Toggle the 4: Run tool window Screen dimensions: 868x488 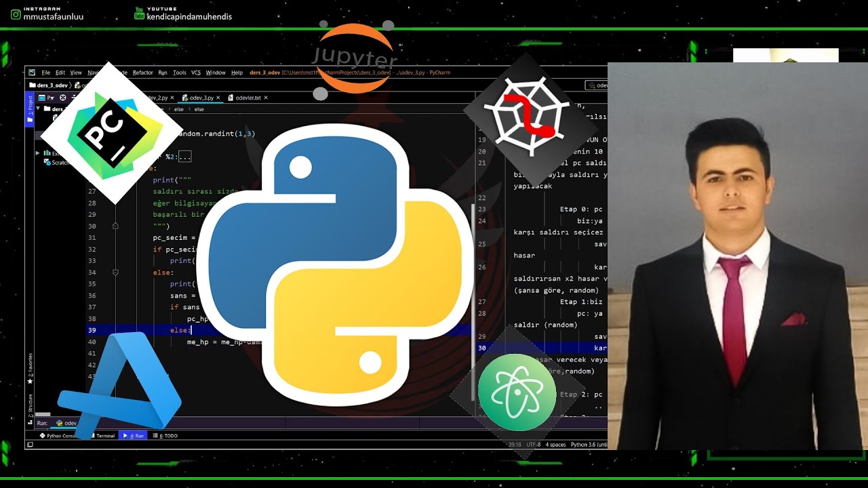click(x=134, y=436)
